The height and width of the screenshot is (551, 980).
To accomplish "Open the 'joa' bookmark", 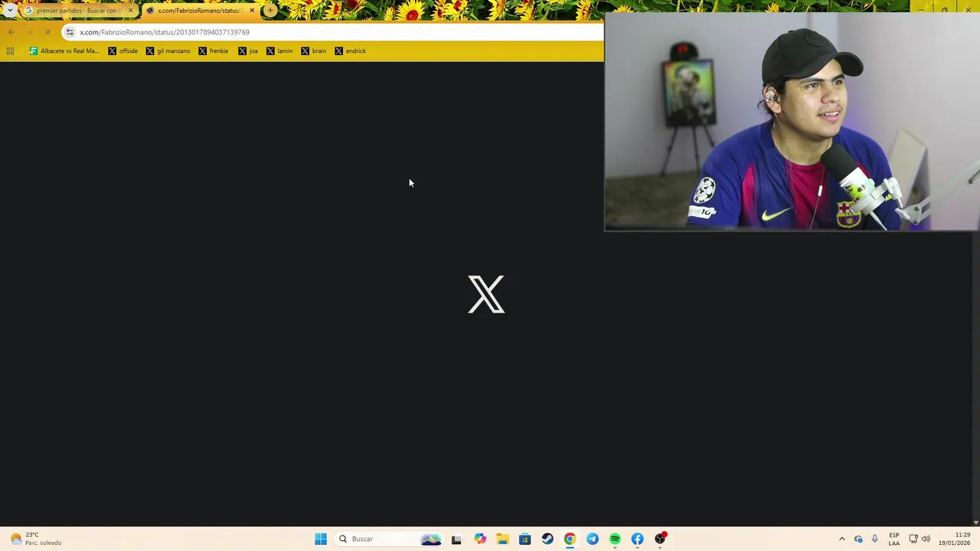I will tap(248, 51).
